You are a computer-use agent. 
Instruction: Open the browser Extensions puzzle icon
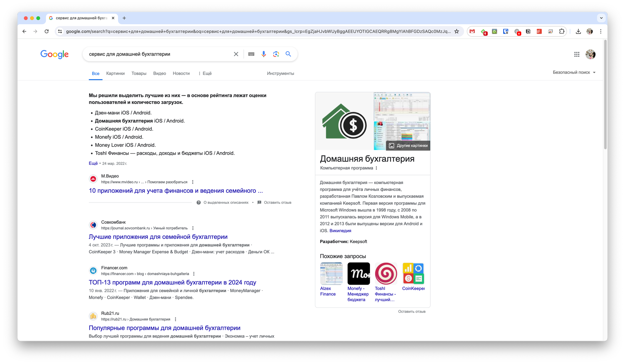coord(562,31)
